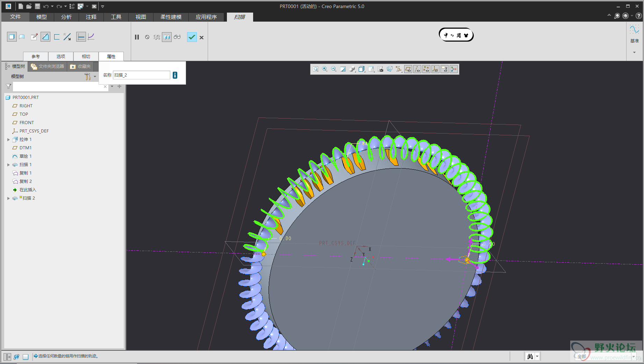Screen dimensions: 644x364
Task: Pause the sweep tool
Action: pyautogui.click(x=137, y=37)
